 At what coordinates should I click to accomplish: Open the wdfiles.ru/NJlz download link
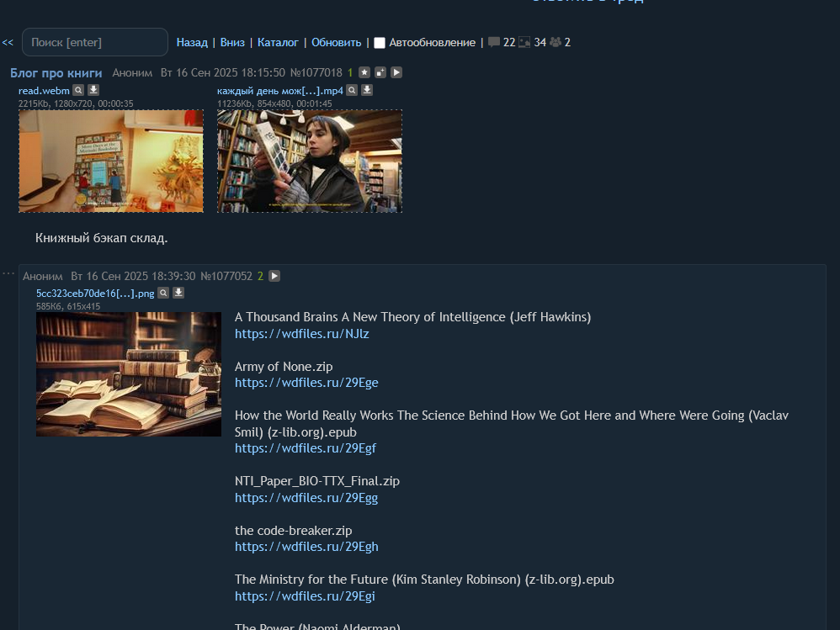[x=301, y=334]
